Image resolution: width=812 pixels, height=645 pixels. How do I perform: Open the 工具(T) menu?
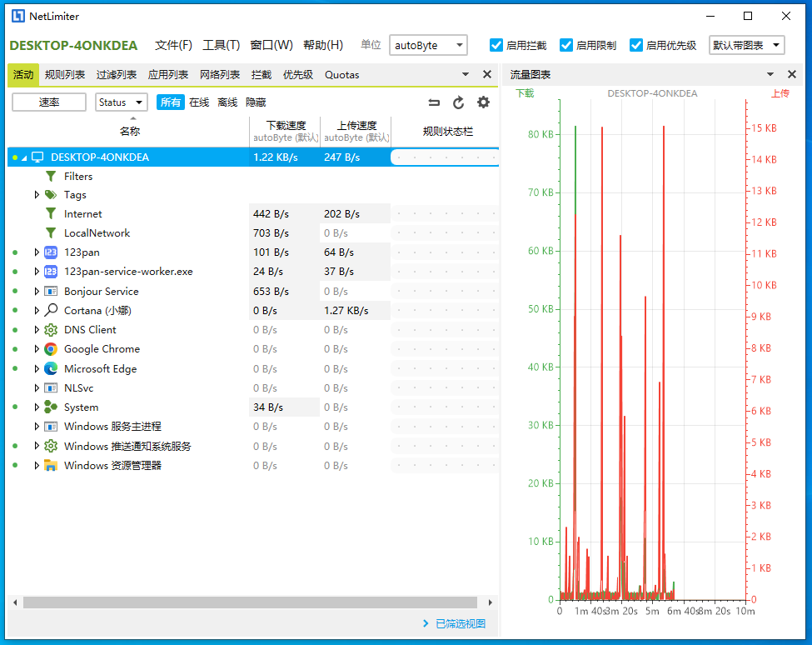click(221, 45)
